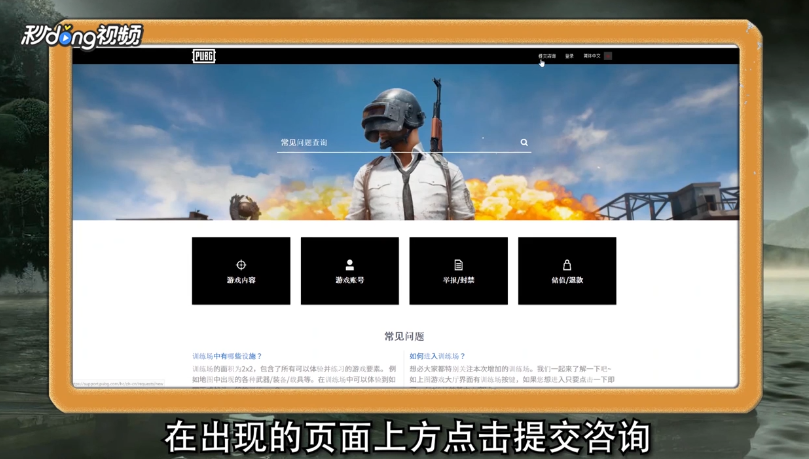The width and height of the screenshot is (809, 459).
Task: Click the 常见问题 section heading
Action: 404,337
